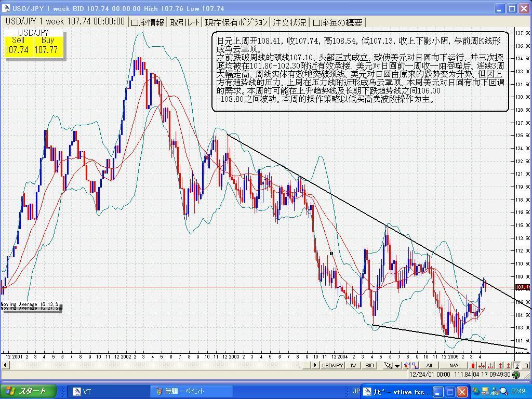Viewport: 532px width, 399px height.
Task: Open the 口座情報 account info tab
Action: coord(148,22)
